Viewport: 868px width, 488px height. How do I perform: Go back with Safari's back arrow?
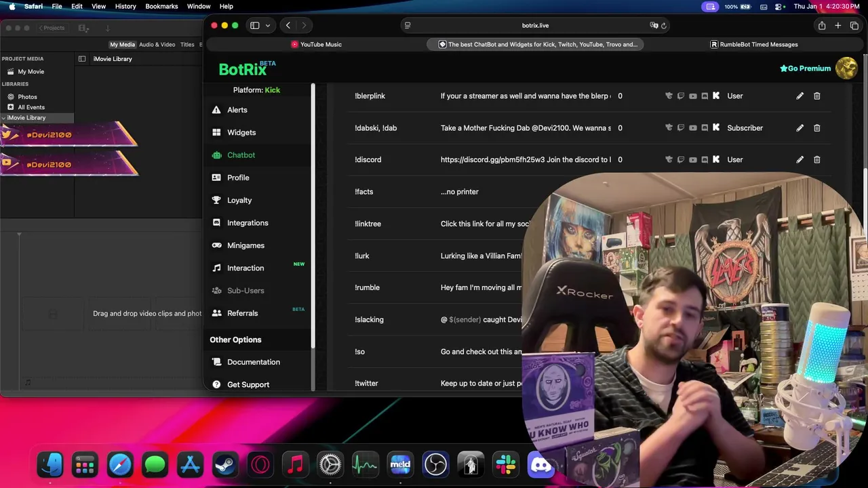coord(288,25)
